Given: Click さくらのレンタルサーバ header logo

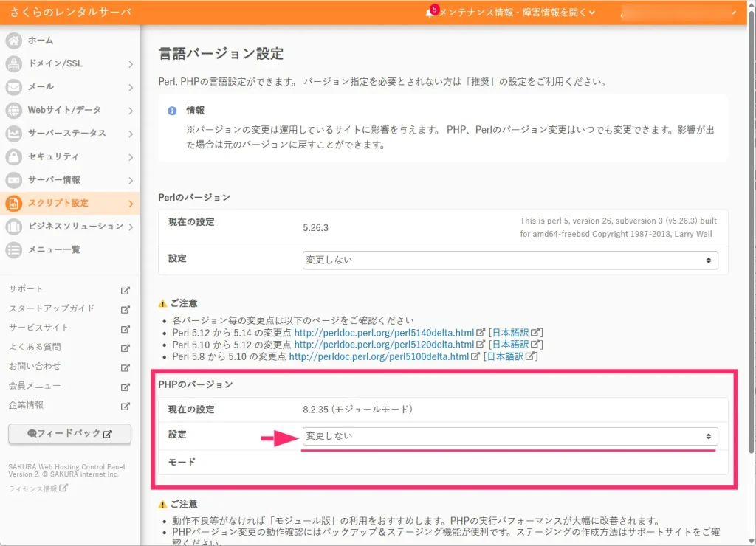Looking at the screenshot, I should [x=70, y=12].
